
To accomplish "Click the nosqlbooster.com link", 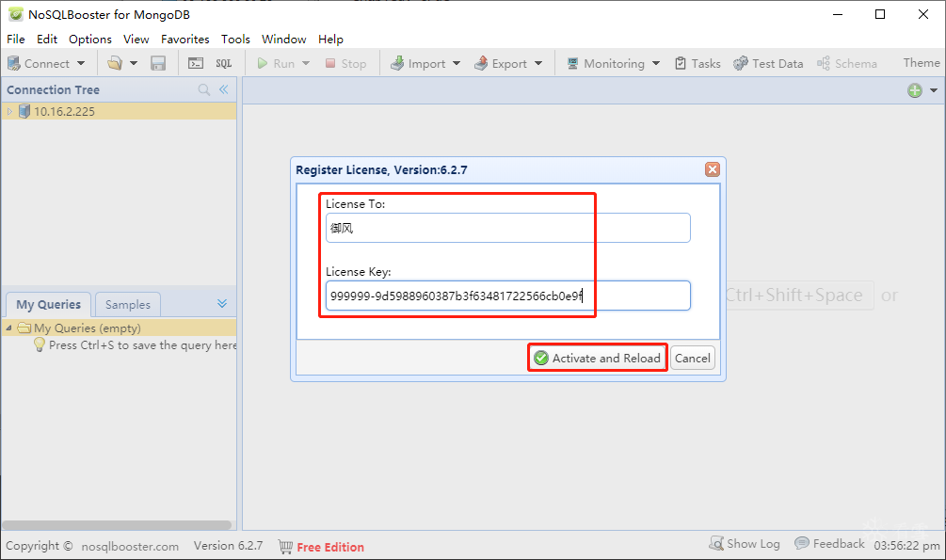I will pos(130,547).
